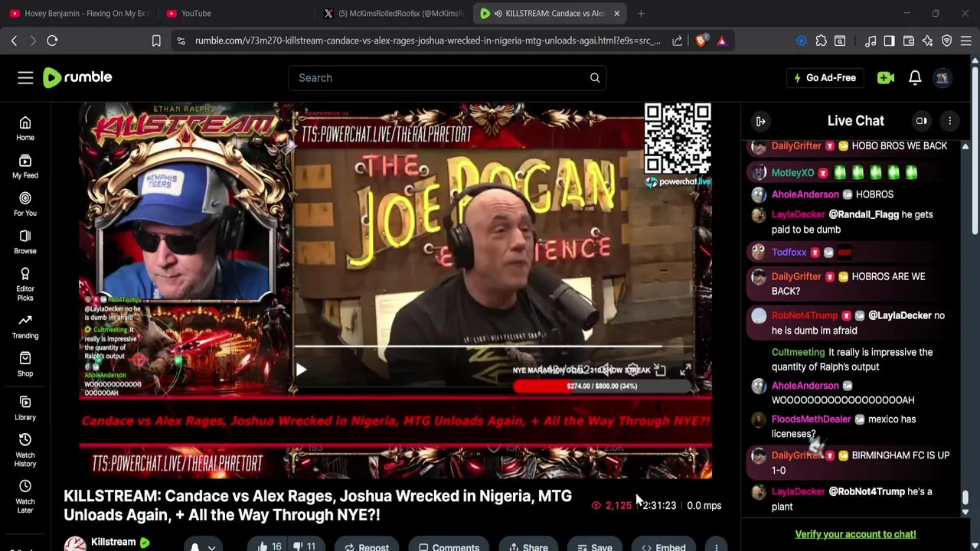Open the Killstream channel link
Image resolution: width=980 pixels, height=551 pixels.
tap(113, 542)
